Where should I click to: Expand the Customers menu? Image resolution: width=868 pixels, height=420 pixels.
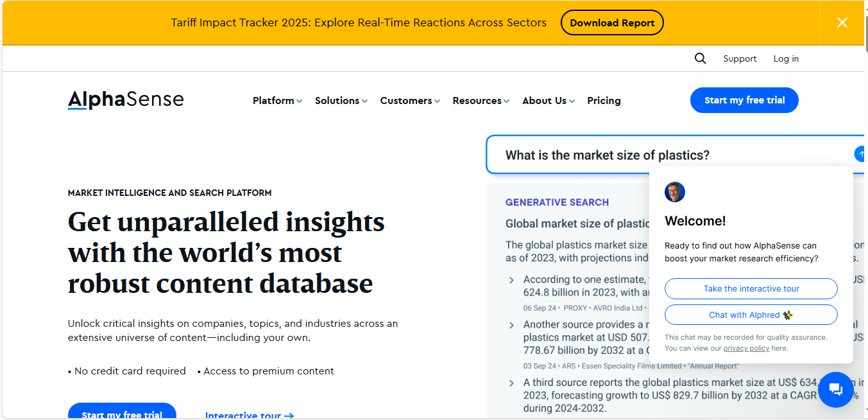(410, 100)
